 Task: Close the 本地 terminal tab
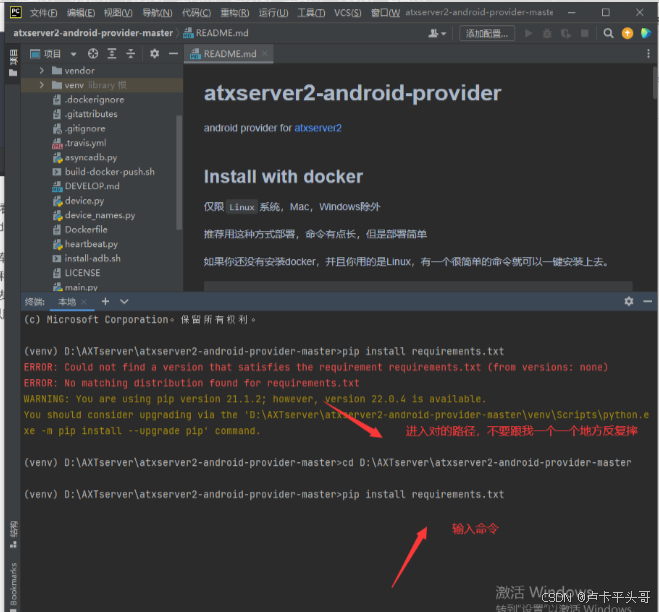[84, 301]
